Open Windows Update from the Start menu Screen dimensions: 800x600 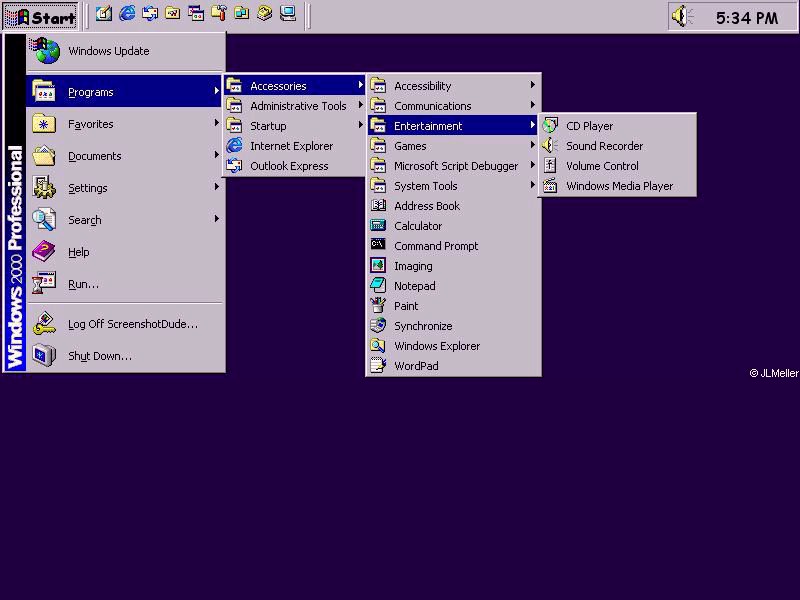tap(126, 51)
